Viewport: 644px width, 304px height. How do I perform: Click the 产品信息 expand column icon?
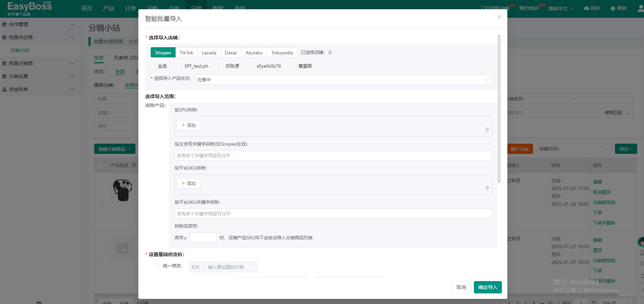pos(134,165)
